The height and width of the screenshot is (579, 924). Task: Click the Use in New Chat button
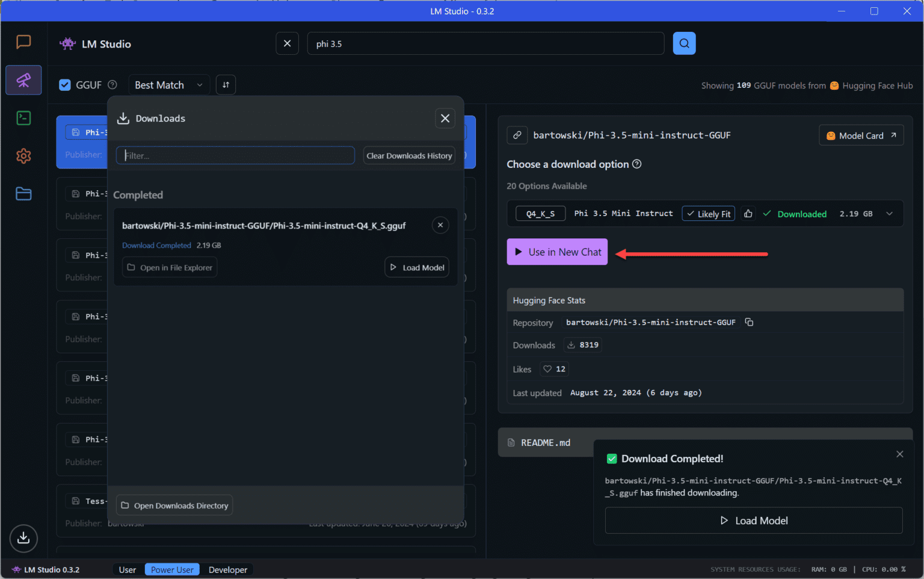556,252
